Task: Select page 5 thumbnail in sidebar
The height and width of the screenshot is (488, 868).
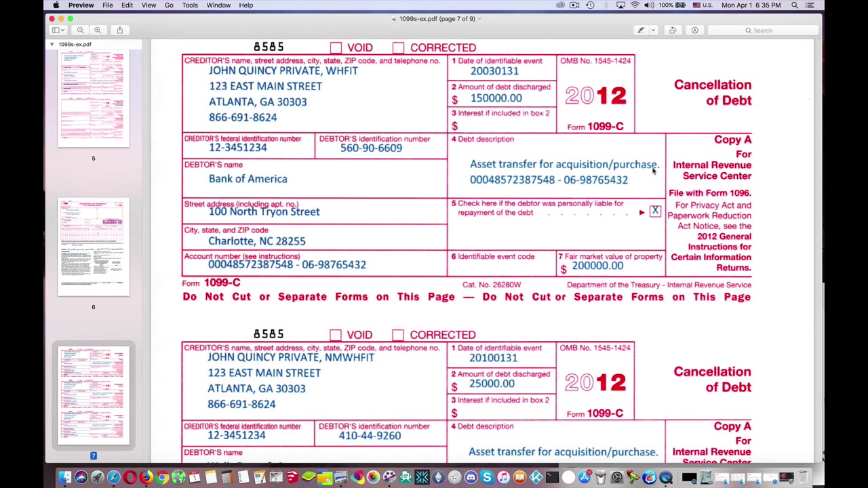Action: point(94,99)
